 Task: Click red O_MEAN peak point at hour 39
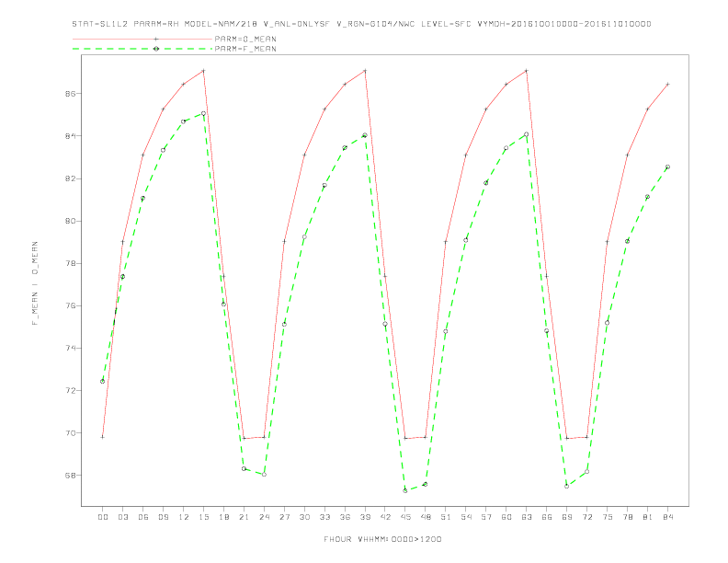(365, 71)
